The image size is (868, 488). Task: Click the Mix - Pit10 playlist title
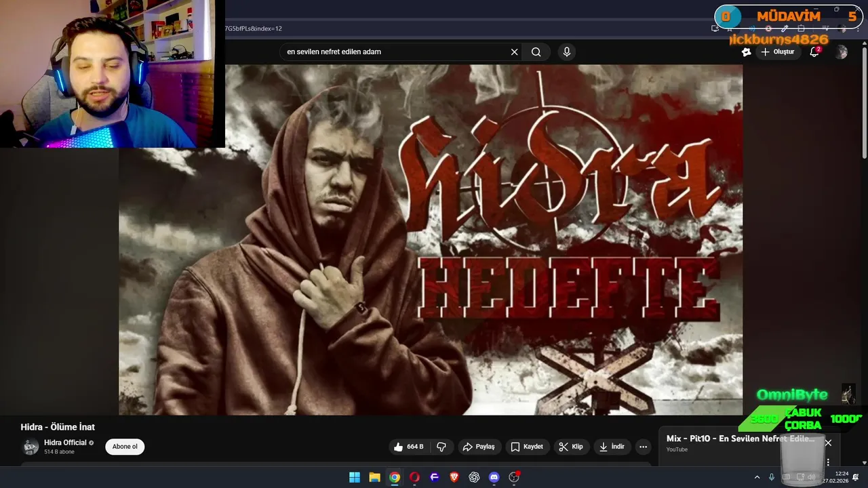[x=740, y=439]
